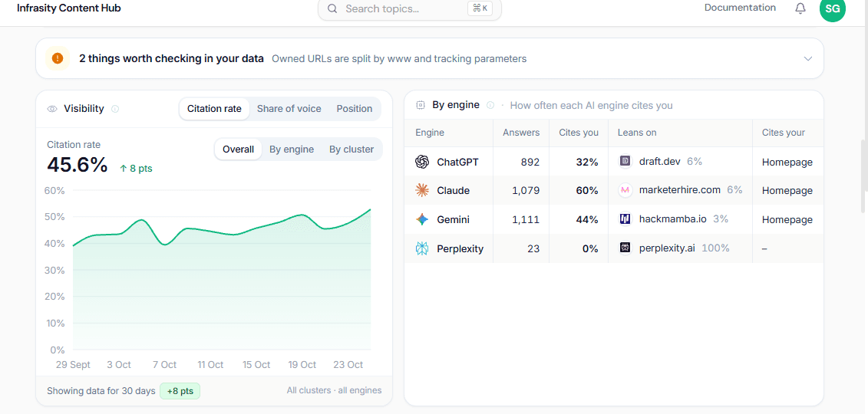Expand the things worth checking banner
The width and height of the screenshot is (868, 414).
coord(808,58)
